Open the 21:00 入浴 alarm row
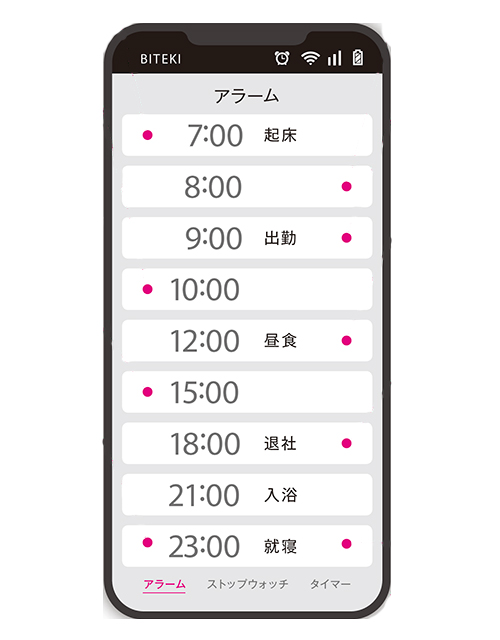The width and height of the screenshot is (500, 640). tap(247, 495)
